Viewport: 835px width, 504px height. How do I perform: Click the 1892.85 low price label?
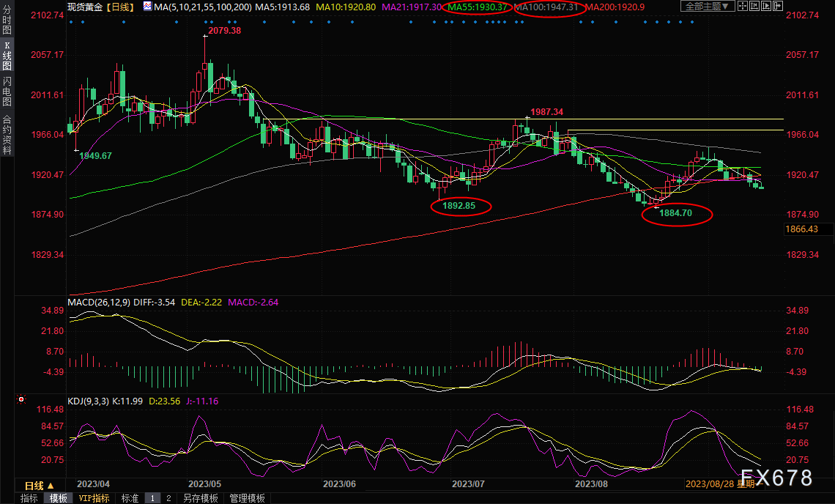point(459,206)
